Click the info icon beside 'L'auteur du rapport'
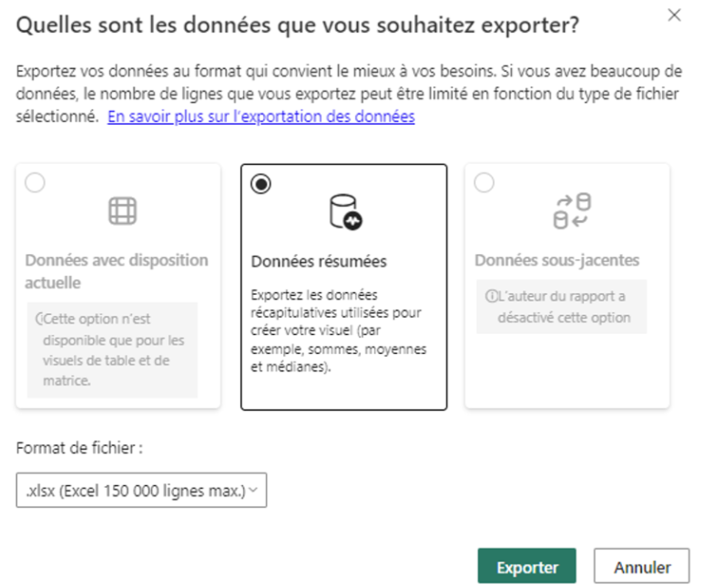The image size is (714, 588). [490, 296]
